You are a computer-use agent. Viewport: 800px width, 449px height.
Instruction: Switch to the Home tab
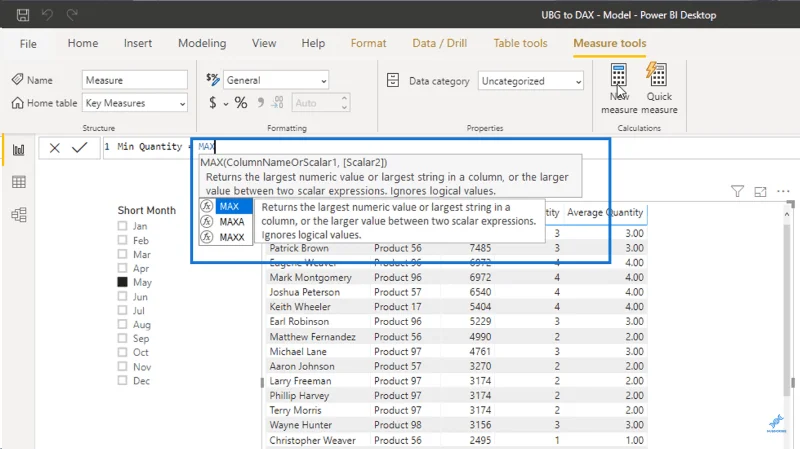tap(83, 43)
